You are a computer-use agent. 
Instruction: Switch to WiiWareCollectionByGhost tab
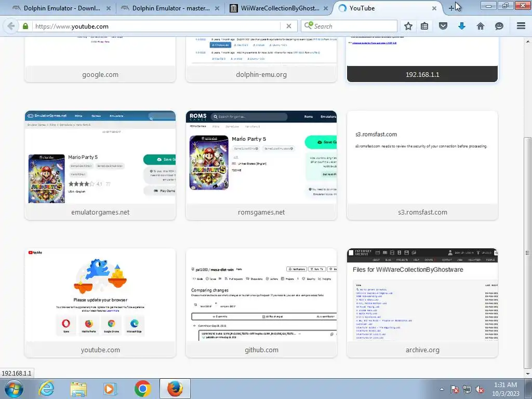tap(279, 8)
